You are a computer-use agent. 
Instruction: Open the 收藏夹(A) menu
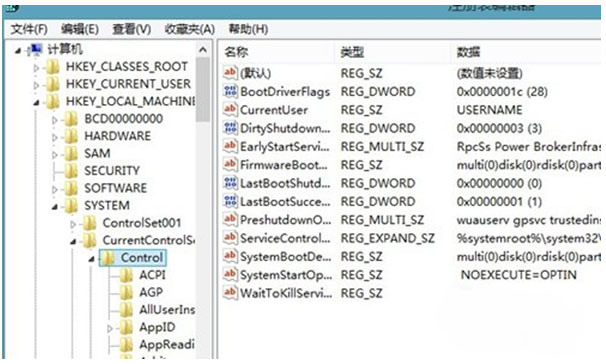tap(189, 29)
